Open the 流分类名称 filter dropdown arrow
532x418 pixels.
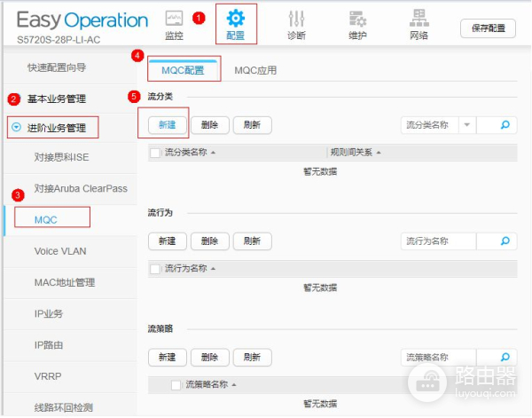pyautogui.click(x=467, y=125)
